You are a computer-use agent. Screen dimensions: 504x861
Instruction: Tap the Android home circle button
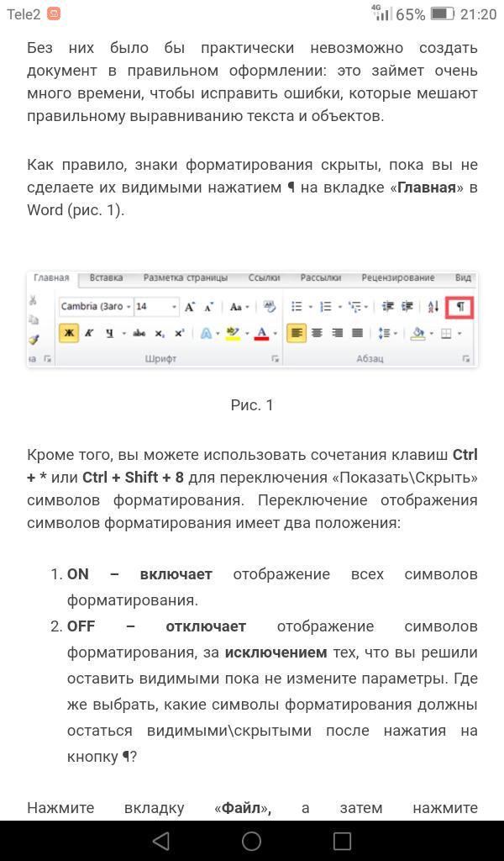pos(251,841)
